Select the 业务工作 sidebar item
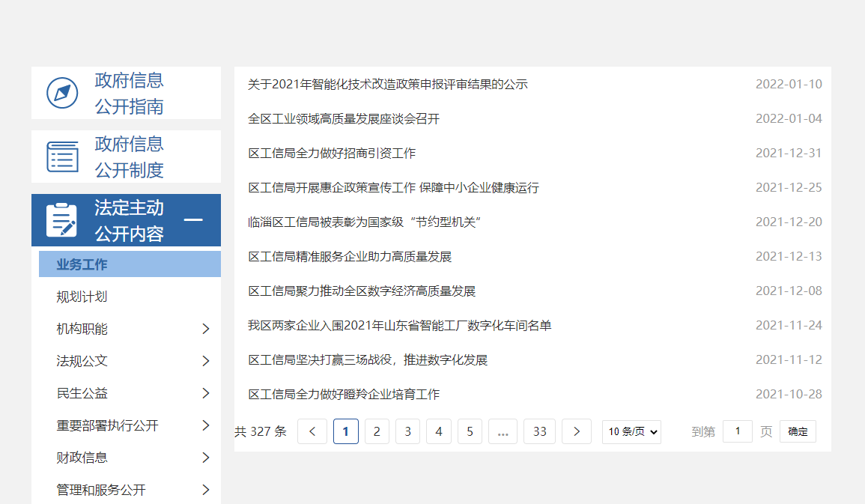The height and width of the screenshot is (504, 865). 82,264
